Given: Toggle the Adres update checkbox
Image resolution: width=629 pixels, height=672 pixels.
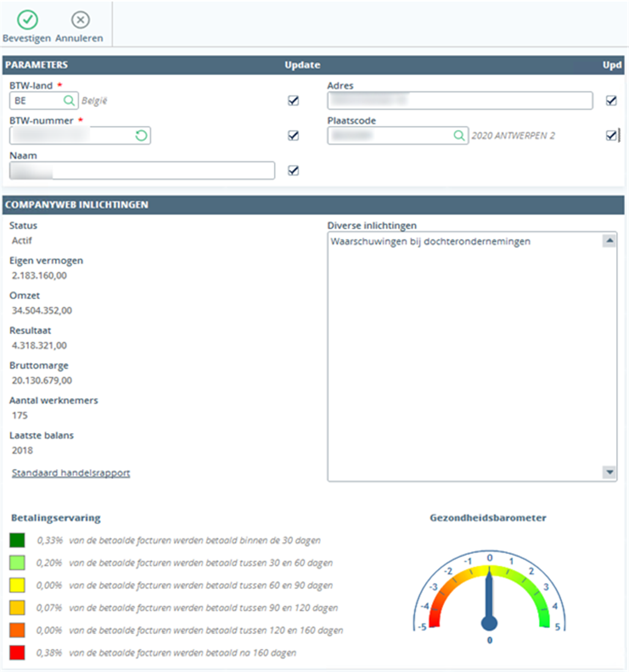Looking at the screenshot, I should pyautogui.click(x=611, y=101).
